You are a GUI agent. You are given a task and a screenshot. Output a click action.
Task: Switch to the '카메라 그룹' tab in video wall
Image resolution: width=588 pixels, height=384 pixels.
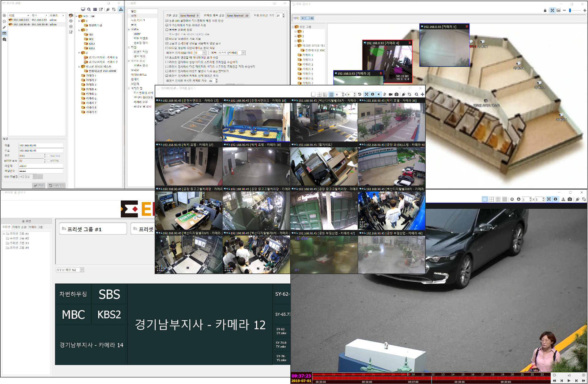36,227
